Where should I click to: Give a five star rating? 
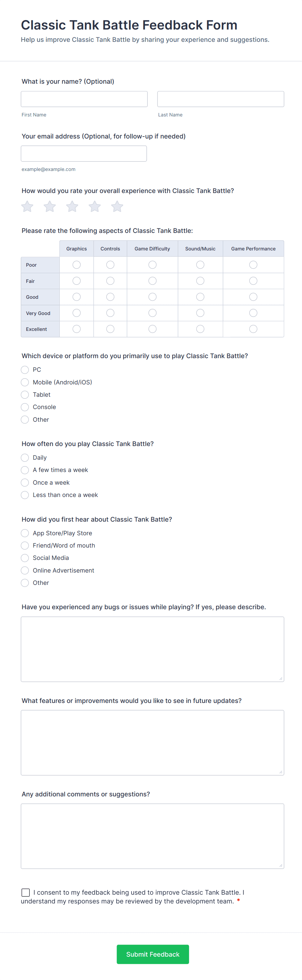tap(117, 207)
